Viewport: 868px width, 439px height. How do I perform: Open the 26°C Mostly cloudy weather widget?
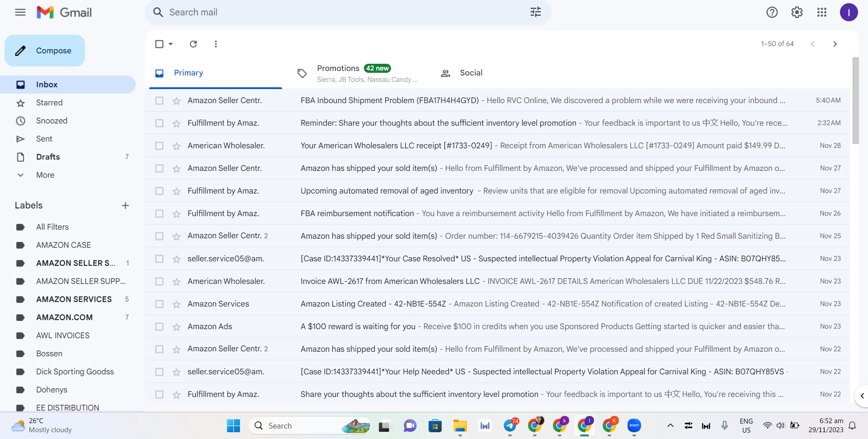pos(42,425)
